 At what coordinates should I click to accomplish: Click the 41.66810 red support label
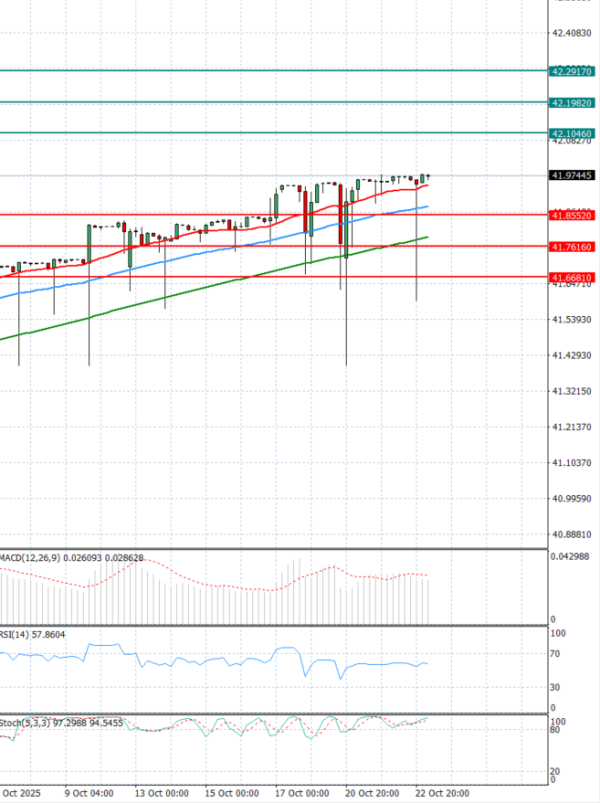[573, 277]
